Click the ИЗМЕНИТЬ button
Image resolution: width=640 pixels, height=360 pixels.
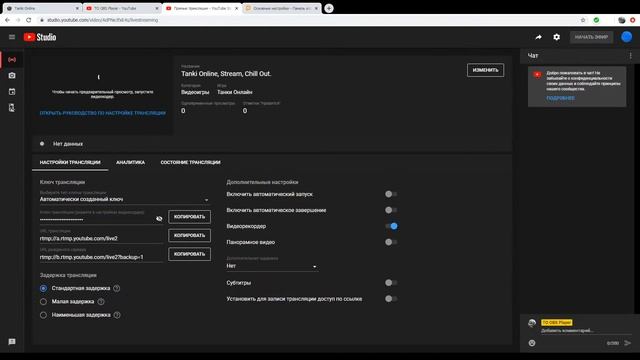point(485,70)
